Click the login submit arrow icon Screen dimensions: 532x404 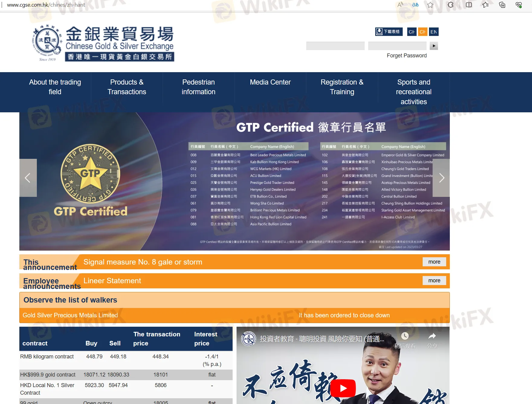tap(434, 46)
